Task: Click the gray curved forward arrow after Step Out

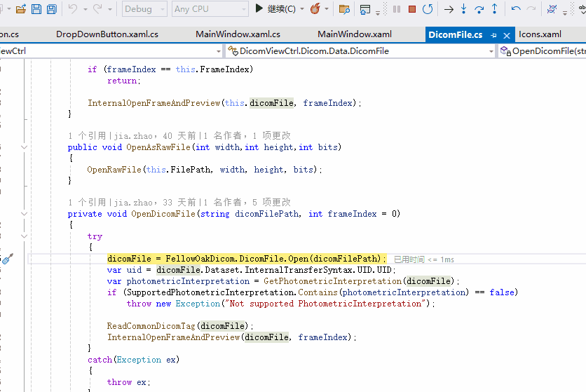Action: tap(531, 8)
